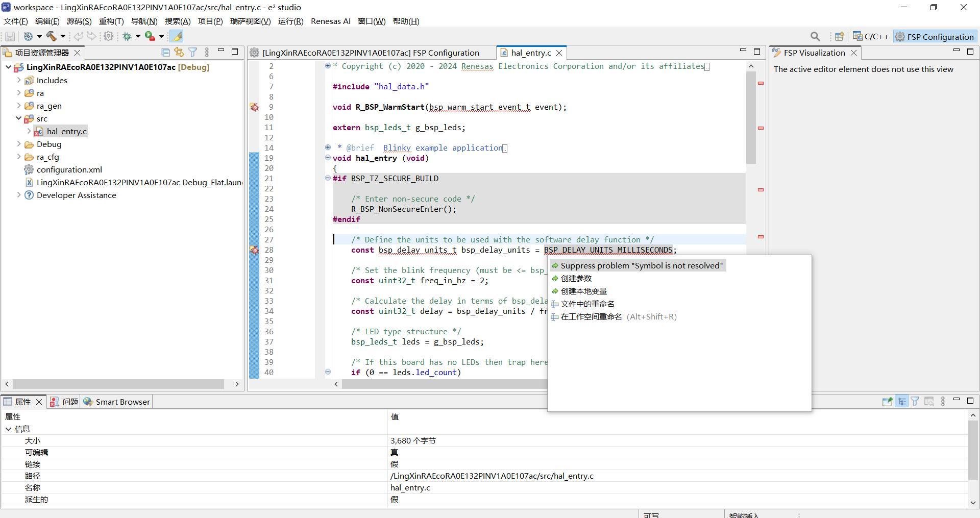
Task: Click the magnifier search icon in toolbar
Action: coord(815,37)
